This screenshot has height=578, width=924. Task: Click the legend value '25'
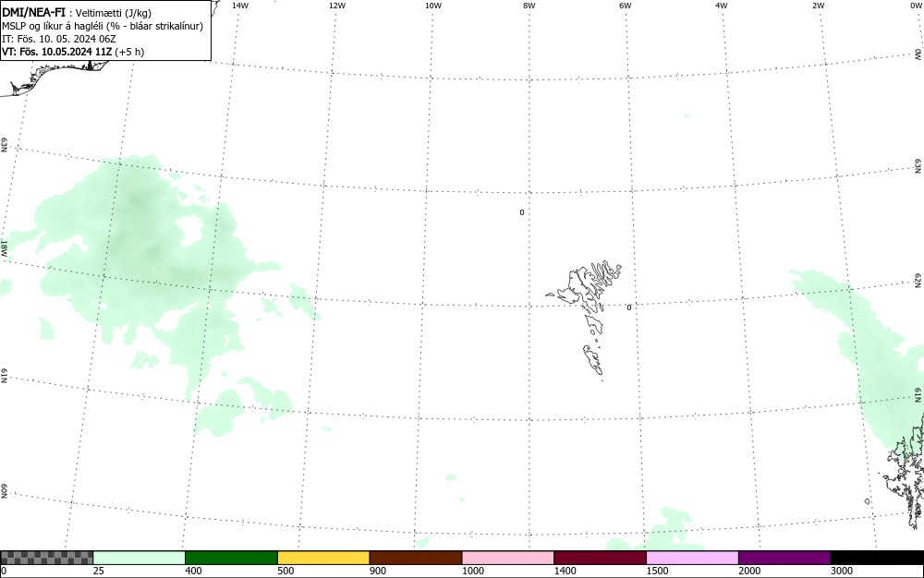(x=99, y=571)
